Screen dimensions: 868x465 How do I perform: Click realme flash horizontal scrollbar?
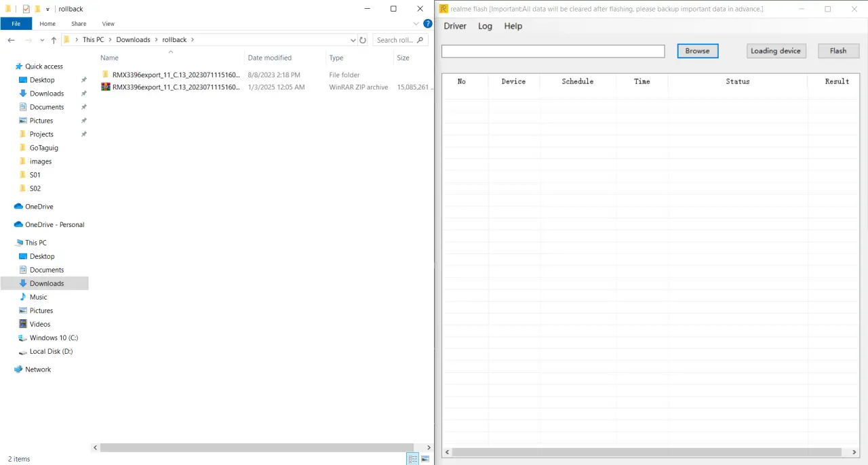pyautogui.click(x=647, y=452)
